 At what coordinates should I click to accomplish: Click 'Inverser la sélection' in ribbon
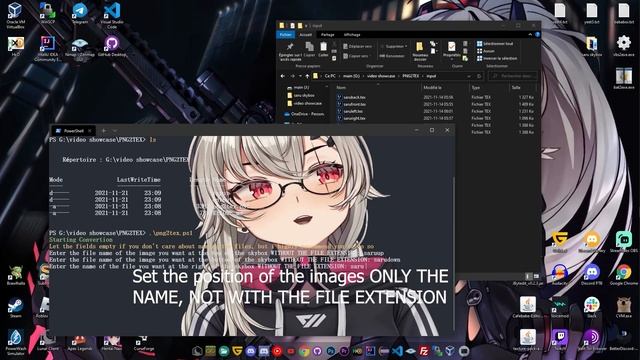point(497,58)
